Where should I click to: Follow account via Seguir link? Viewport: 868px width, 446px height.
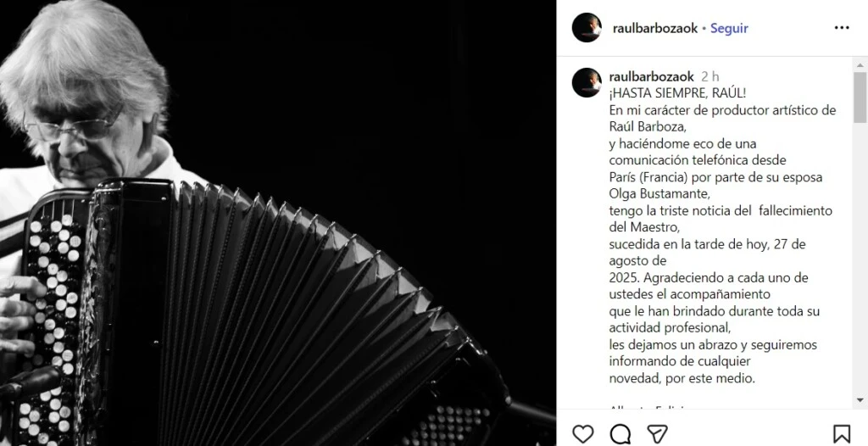pyautogui.click(x=729, y=28)
